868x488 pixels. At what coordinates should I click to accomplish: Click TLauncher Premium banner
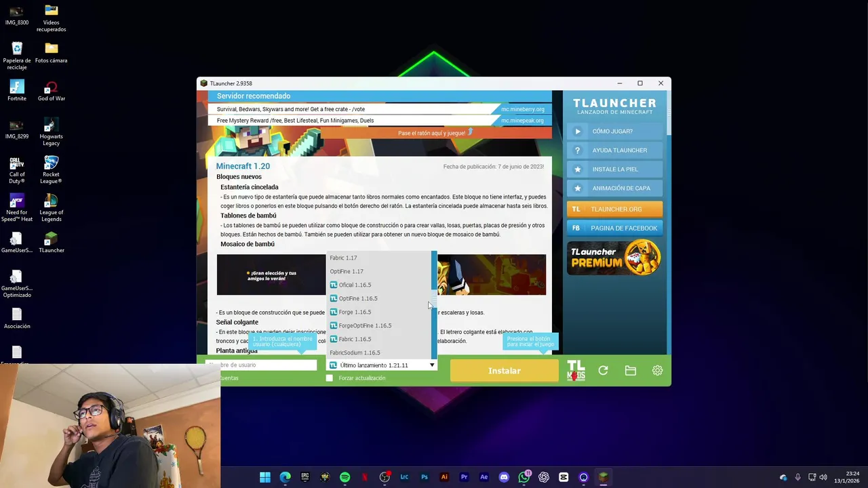coord(614,258)
